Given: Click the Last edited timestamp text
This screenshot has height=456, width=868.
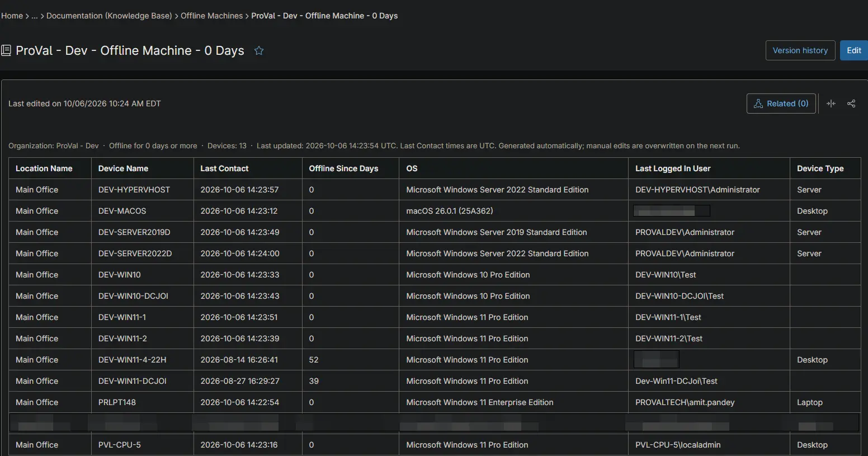Looking at the screenshot, I should tap(84, 104).
